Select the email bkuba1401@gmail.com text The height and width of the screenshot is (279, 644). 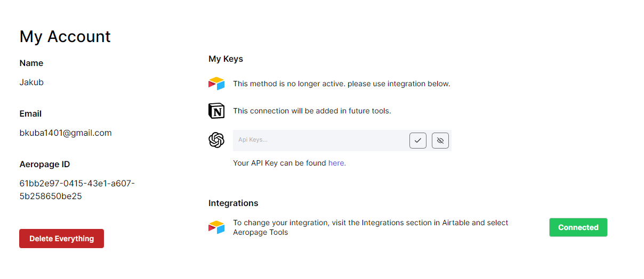[66, 133]
